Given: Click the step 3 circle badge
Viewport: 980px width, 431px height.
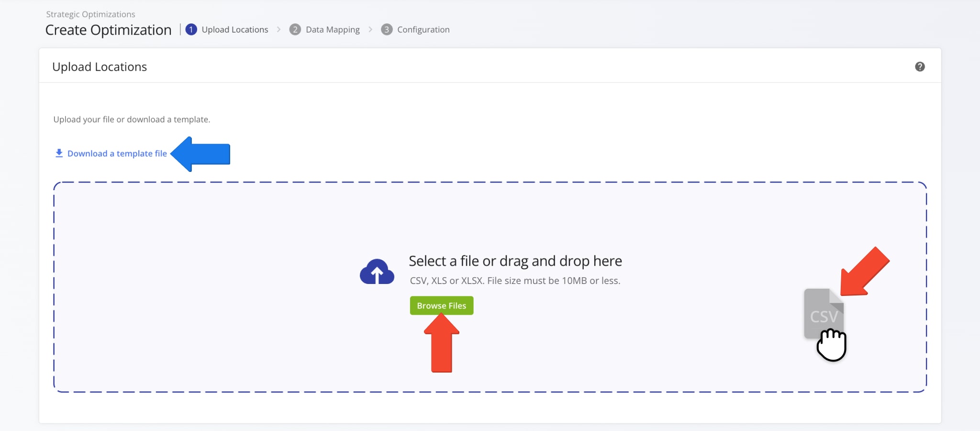Looking at the screenshot, I should (x=387, y=29).
